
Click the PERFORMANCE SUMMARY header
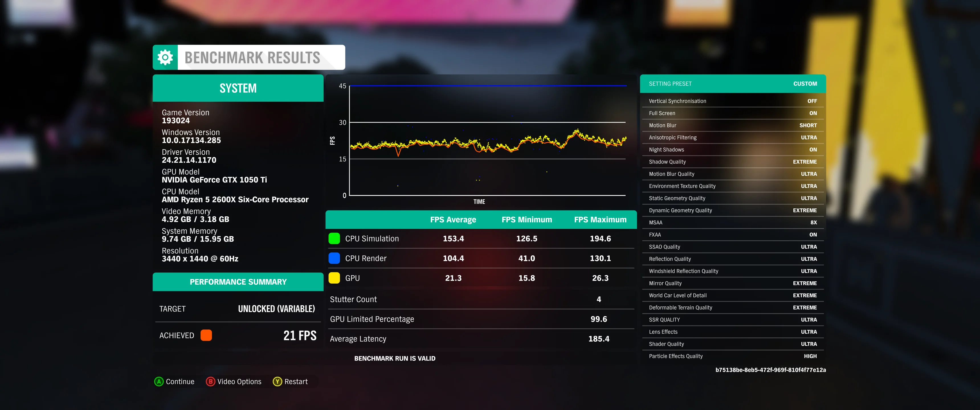click(238, 282)
